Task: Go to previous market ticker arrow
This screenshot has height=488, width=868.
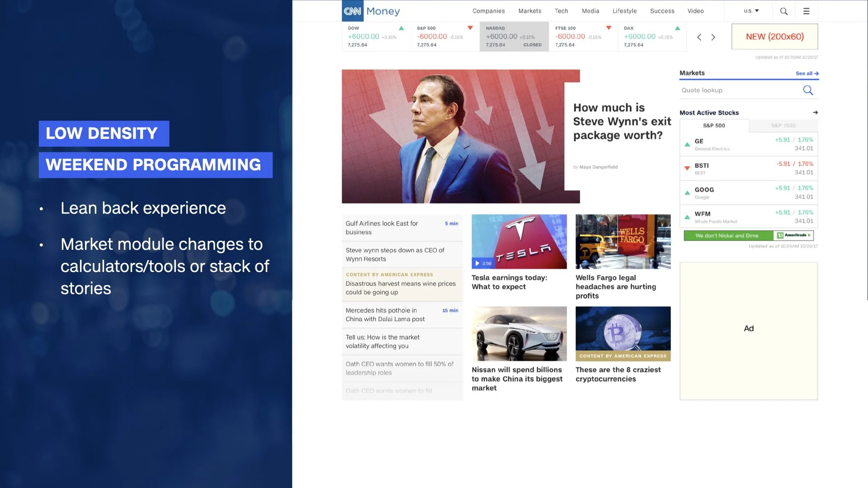Action: pos(699,37)
